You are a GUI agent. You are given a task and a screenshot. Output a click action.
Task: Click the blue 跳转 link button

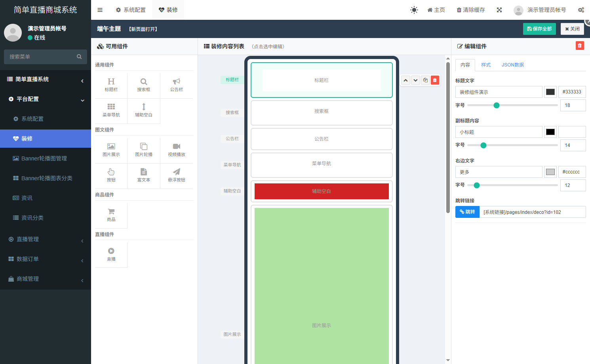pos(467,212)
